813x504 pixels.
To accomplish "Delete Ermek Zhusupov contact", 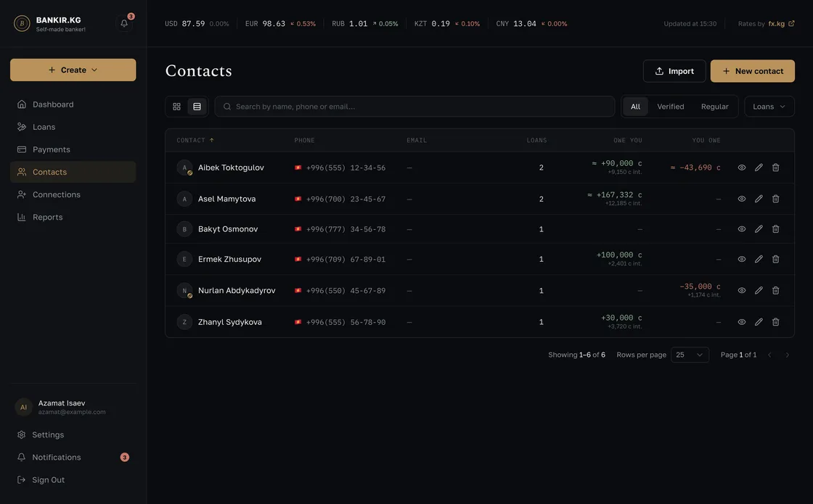I will 776,259.
